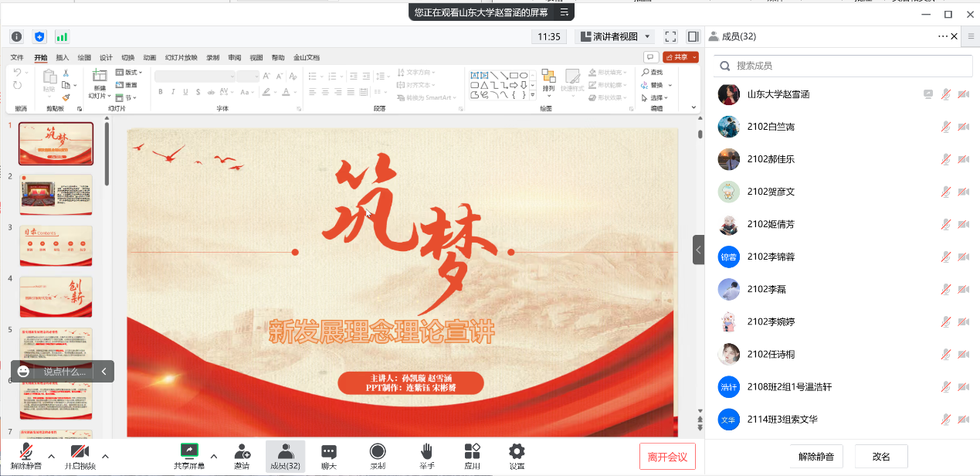Open the more options menu in members panel
The width and height of the screenshot is (980, 476).
point(942,36)
